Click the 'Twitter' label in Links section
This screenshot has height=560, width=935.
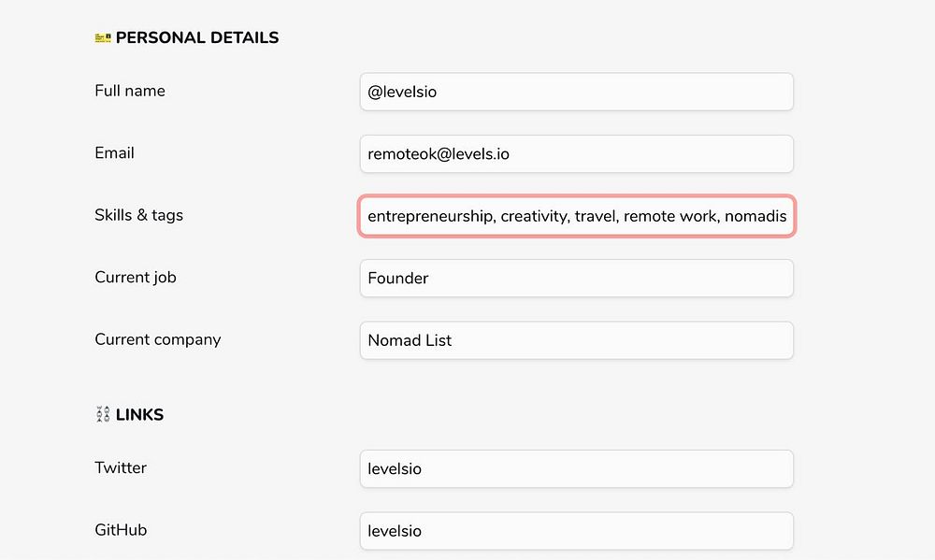(x=121, y=468)
